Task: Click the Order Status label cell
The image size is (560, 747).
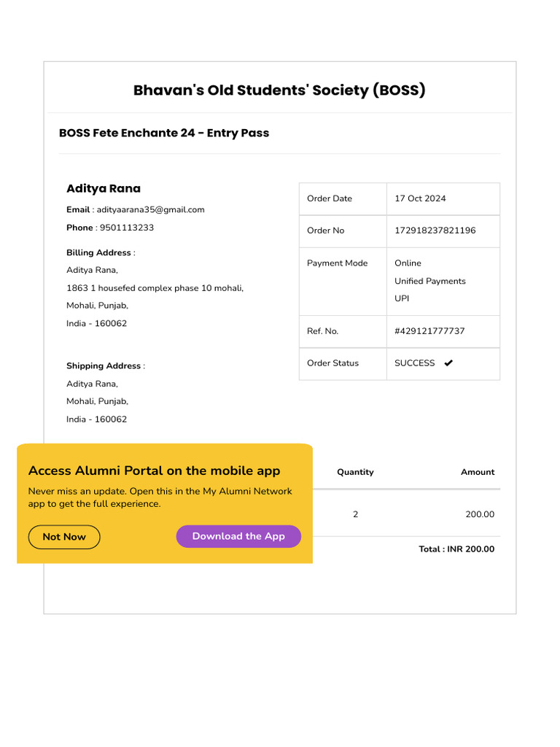Action: [x=332, y=363]
